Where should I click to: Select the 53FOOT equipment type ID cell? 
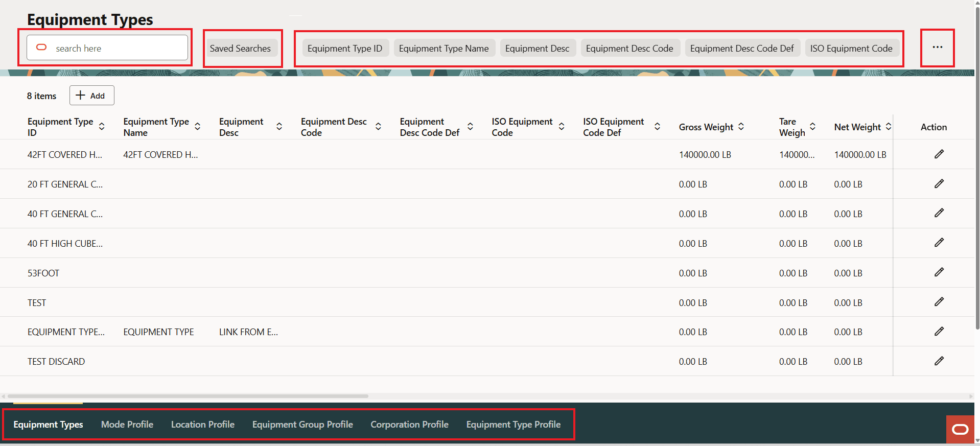click(43, 273)
